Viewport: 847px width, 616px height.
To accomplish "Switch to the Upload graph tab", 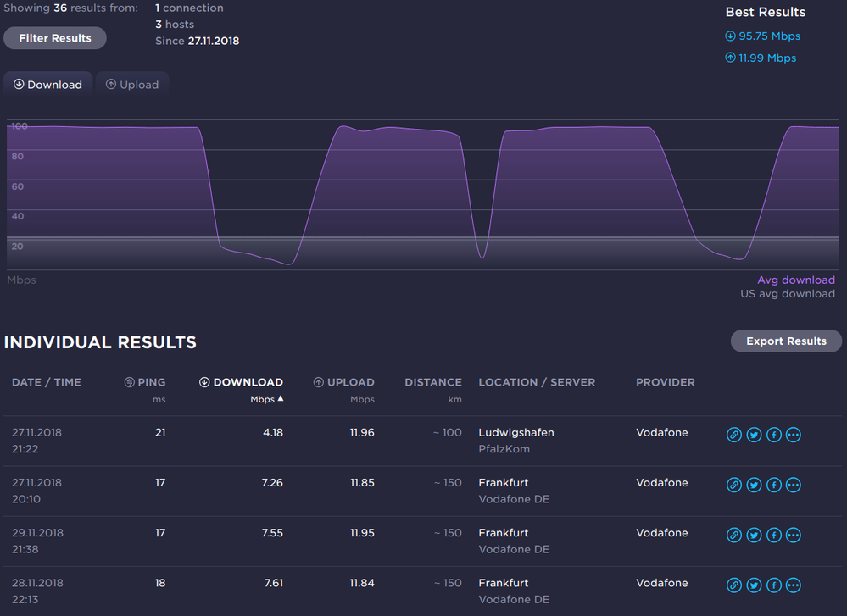I will coord(132,85).
